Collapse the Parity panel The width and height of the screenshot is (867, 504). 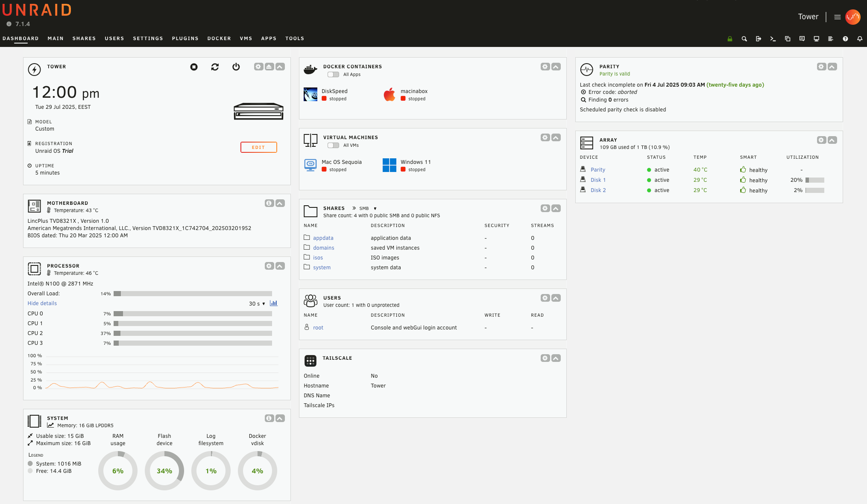[x=832, y=67]
